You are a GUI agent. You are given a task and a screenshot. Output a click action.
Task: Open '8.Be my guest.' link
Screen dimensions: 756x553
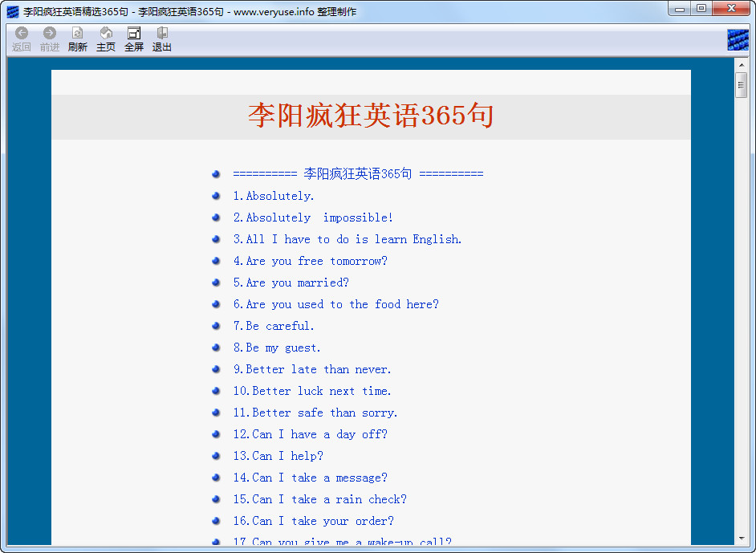point(277,348)
